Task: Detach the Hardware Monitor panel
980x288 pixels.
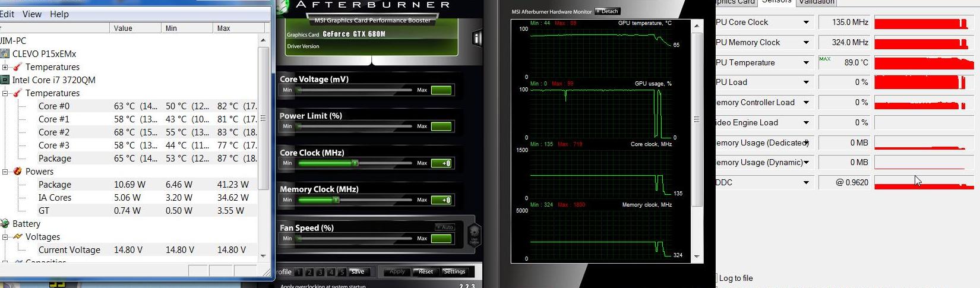Action: click(607, 11)
